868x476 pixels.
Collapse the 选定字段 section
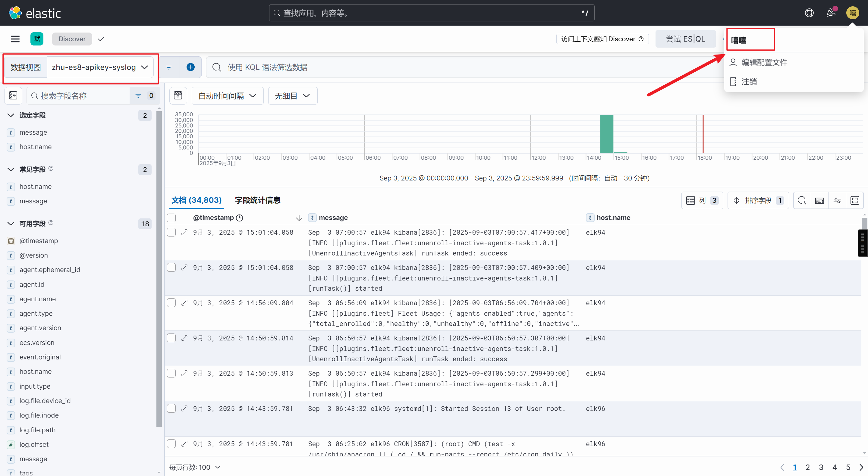pos(11,115)
